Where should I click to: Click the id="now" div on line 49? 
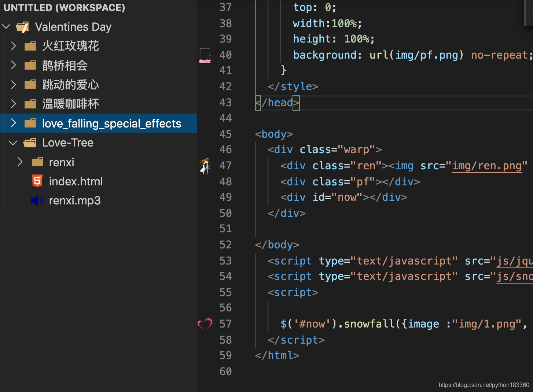point(344,197)
